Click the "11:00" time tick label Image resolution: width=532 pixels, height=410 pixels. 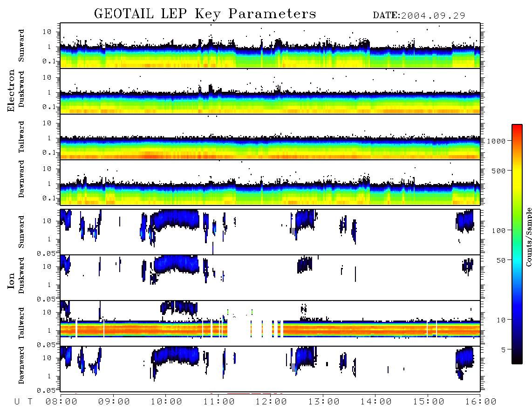tap(219, 402)
